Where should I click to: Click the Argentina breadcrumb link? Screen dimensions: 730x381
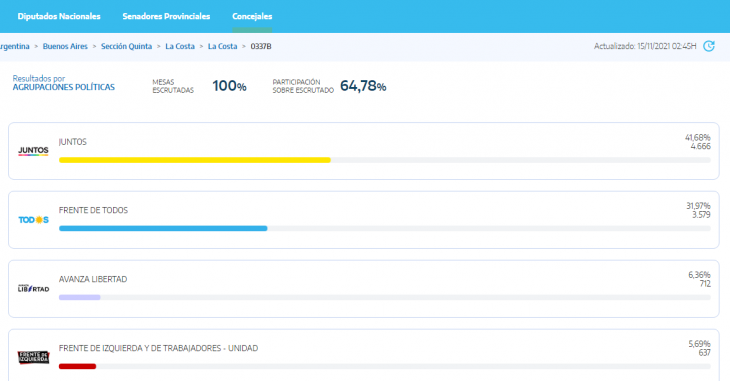pos(14,46)
